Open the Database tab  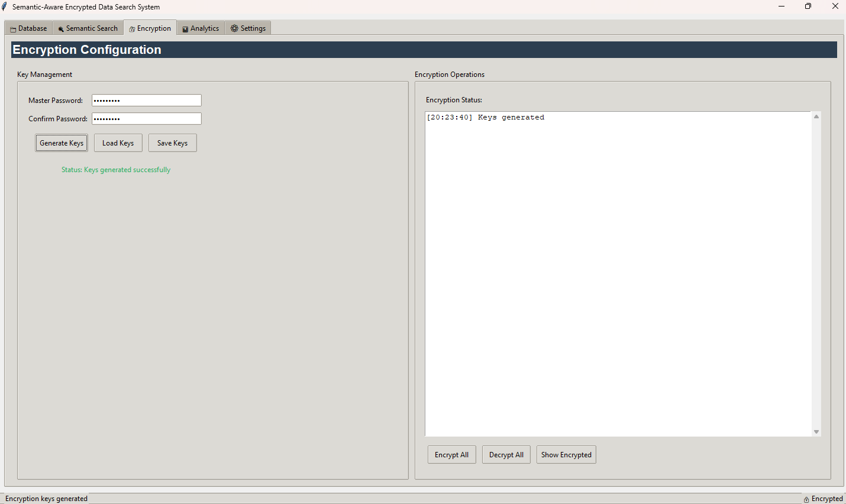point(28,28)
